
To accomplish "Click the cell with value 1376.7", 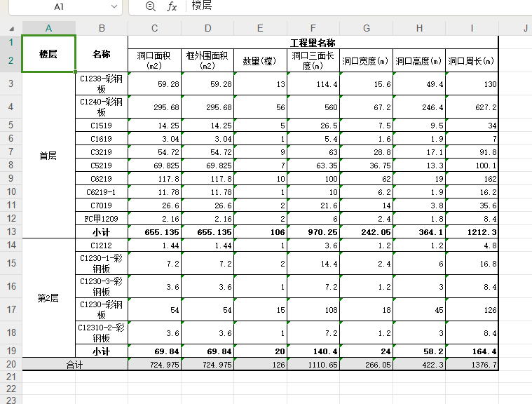I will (472, 364).
